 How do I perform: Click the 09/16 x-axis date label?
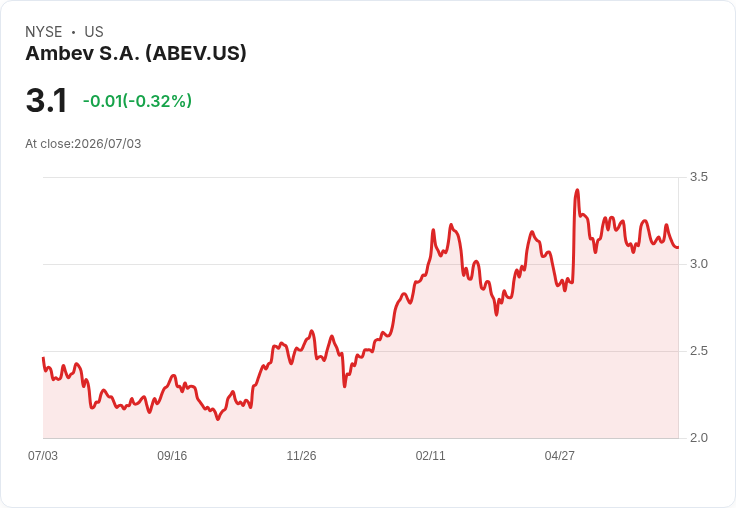172,456
